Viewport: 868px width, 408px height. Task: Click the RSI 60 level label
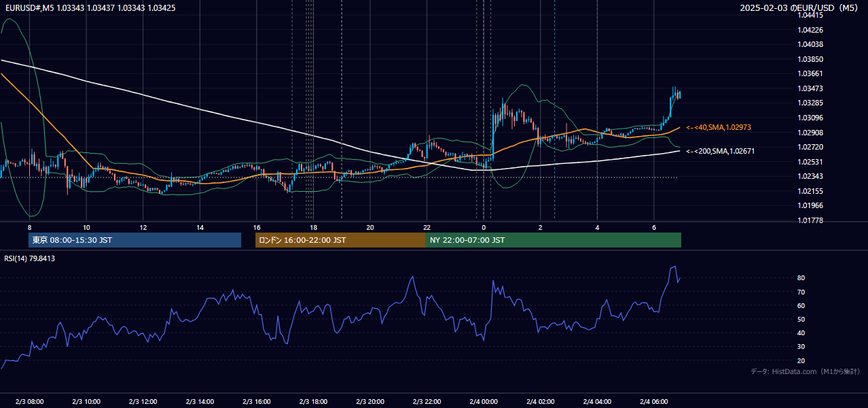(801, 305)
